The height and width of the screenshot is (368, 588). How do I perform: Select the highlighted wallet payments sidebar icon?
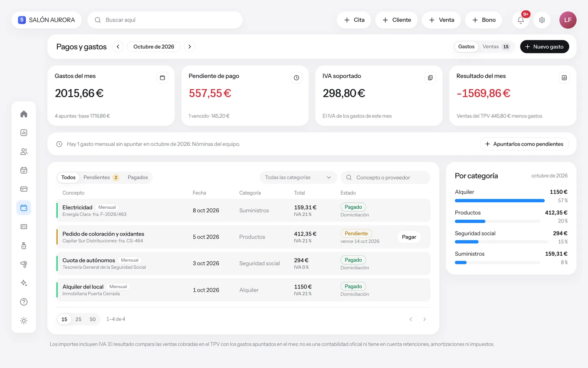click(x=24, y=208)
